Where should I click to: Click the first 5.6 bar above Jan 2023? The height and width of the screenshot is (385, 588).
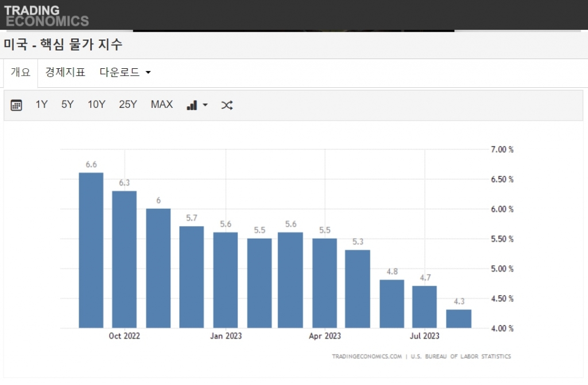[x=226, y=280]
